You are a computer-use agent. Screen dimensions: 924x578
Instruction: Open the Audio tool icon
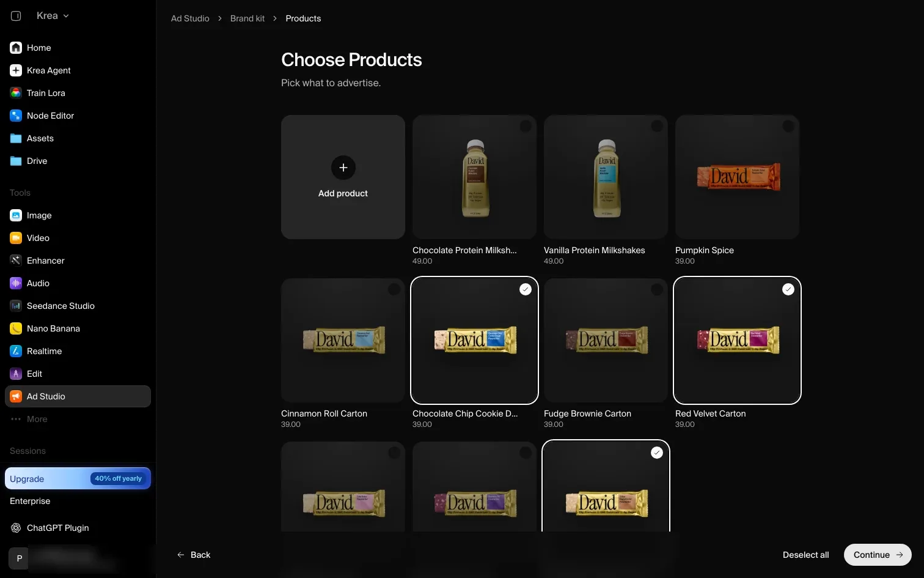point(16,283)
